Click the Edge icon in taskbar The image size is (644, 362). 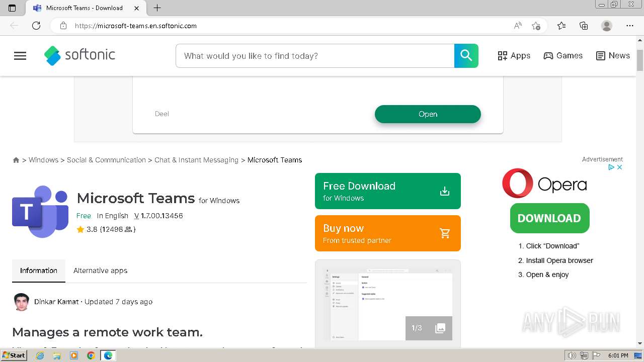[108, 355]
